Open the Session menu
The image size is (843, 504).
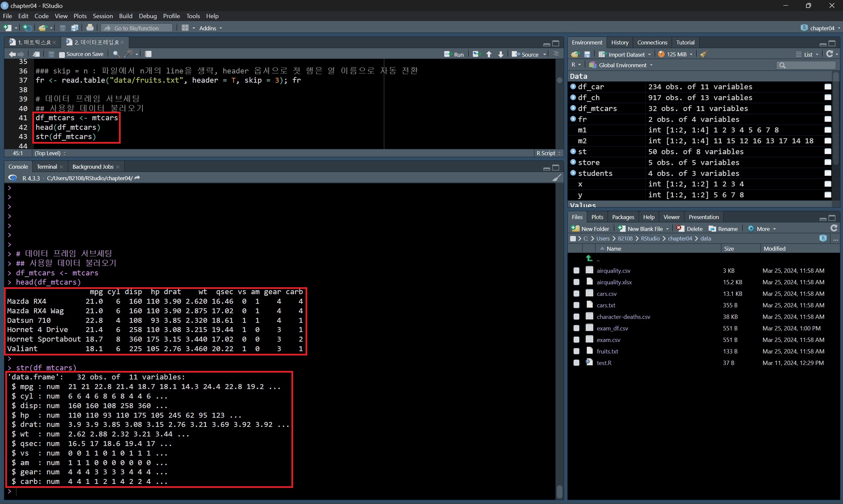[103, 16]
